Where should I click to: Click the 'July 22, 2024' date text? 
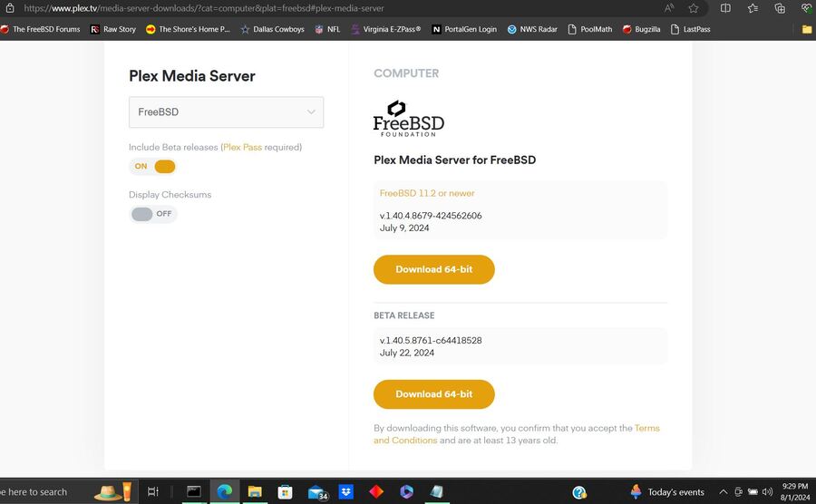[407, 353]
